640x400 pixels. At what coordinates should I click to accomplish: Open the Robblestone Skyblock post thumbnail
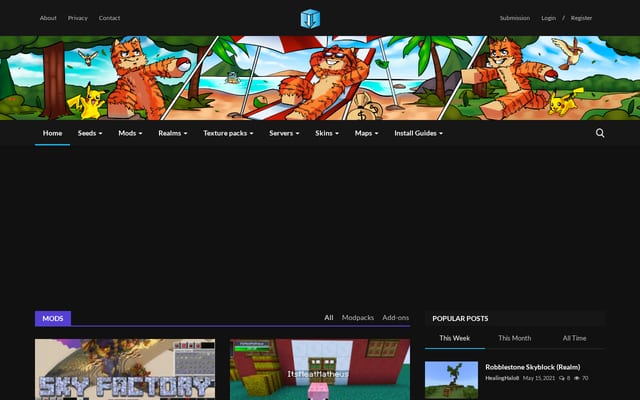point(451,380)
